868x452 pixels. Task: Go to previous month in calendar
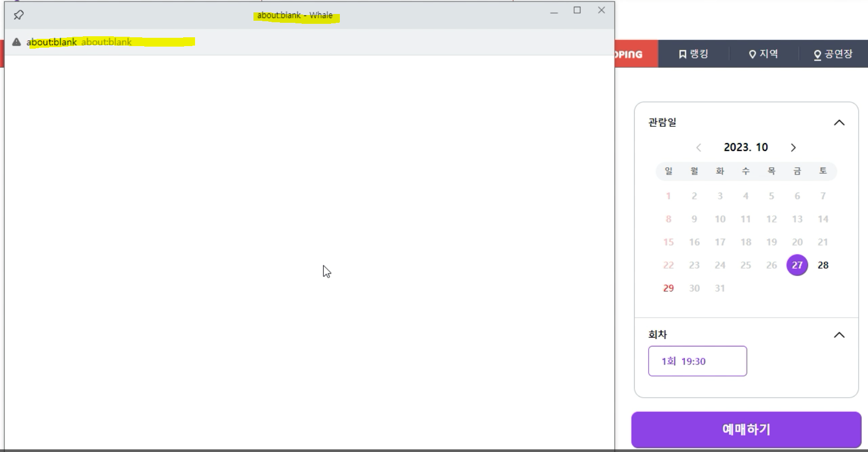coord(698,148)
